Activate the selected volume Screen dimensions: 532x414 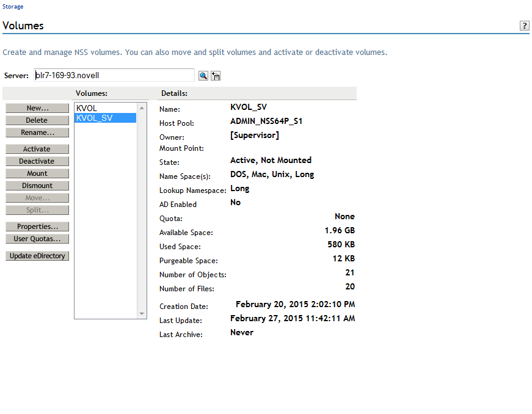click(37, 149)
